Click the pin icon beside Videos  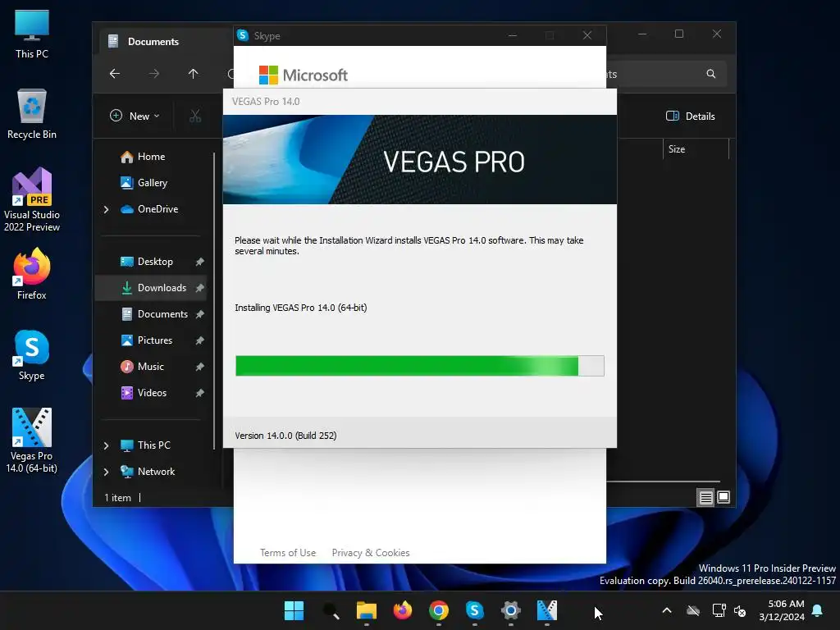200,393
